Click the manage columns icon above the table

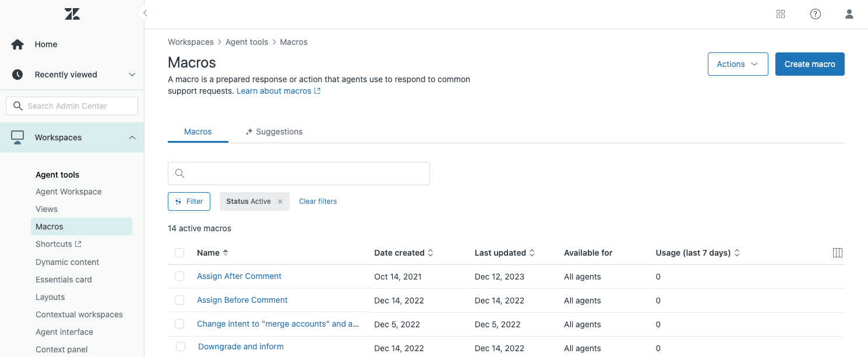click(837, 252)
